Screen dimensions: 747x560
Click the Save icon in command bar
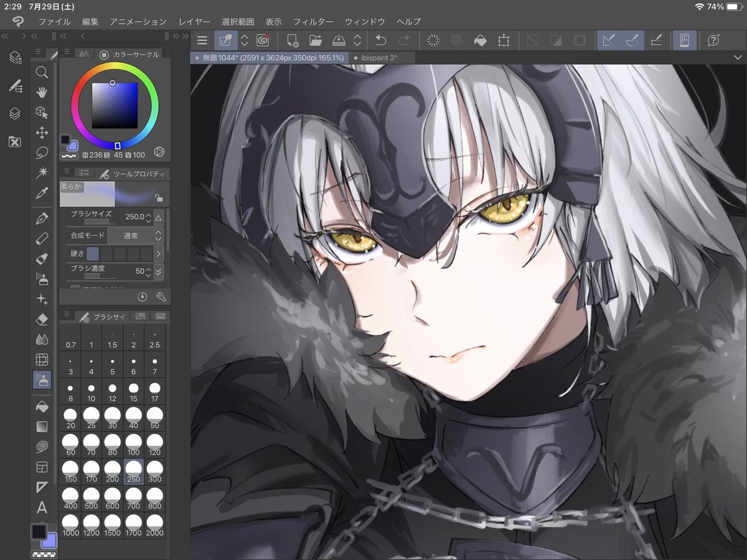(339, 40)
